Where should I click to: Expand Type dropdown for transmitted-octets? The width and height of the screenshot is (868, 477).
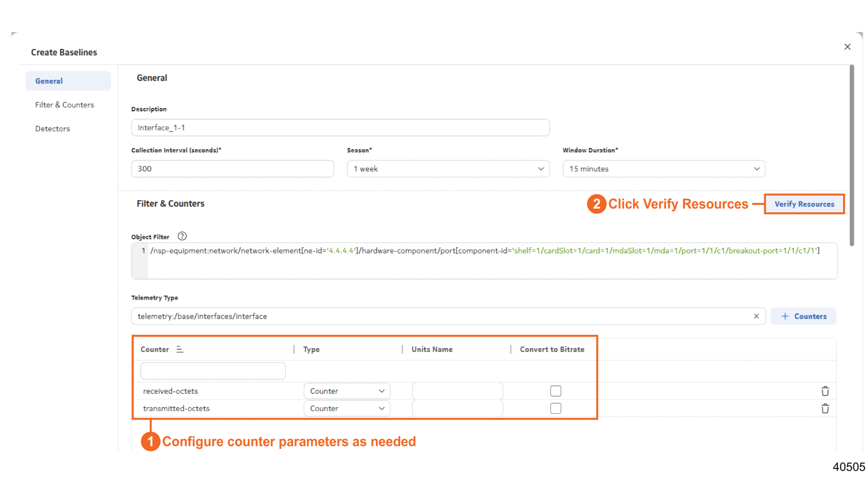(x=347, y=408)
